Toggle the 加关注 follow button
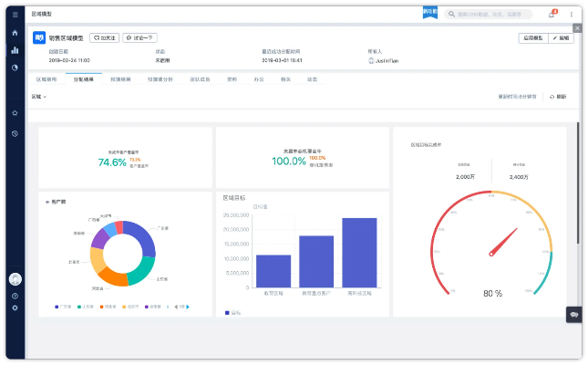This screenshot has width=588, height=365. [104, 38]
